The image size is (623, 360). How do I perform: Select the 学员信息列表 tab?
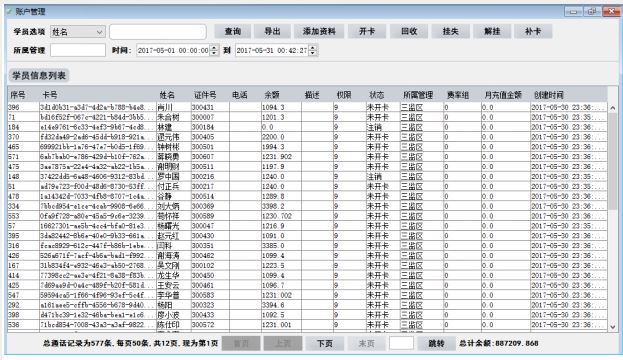(39, 75)
